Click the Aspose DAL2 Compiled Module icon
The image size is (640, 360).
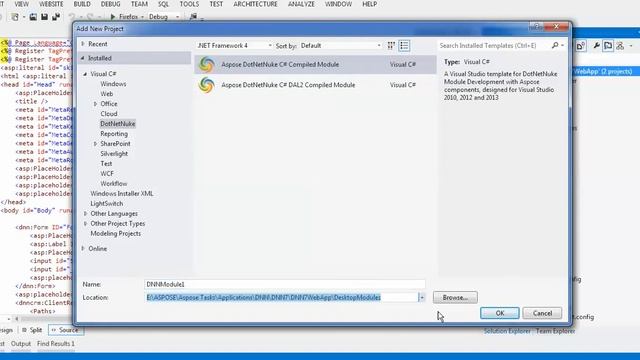point(207,85)
